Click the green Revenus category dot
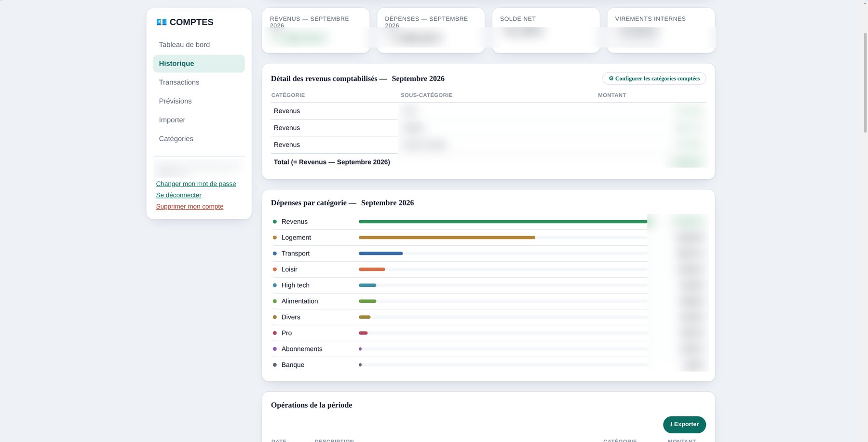The image size is (868, 442). pyautogui.click(x=275, y=222)
